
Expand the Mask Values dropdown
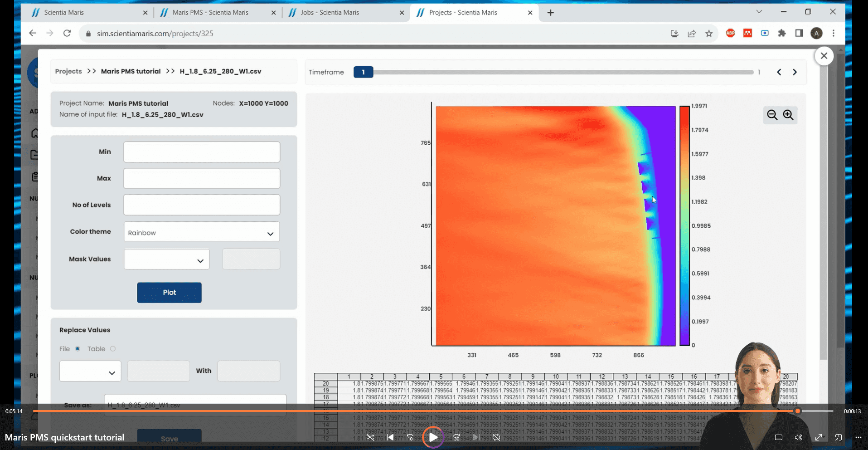166,259
